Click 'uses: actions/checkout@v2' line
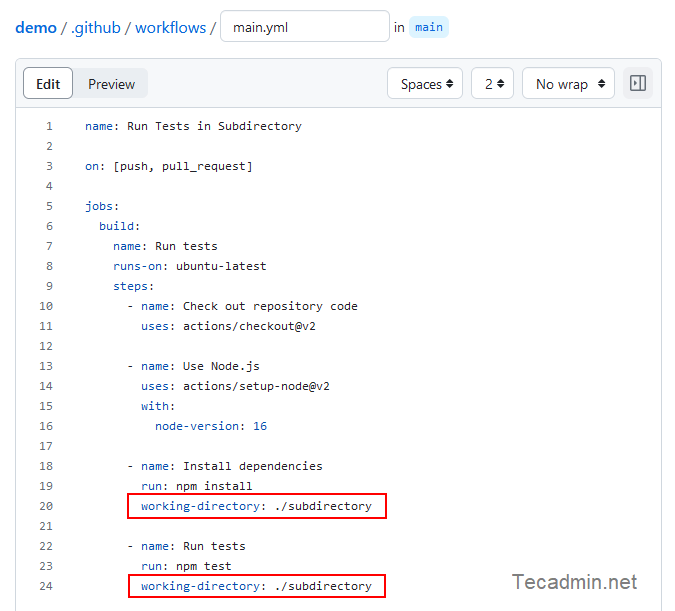675x611 pixels. pyautogui.click(x=228, y=326)
